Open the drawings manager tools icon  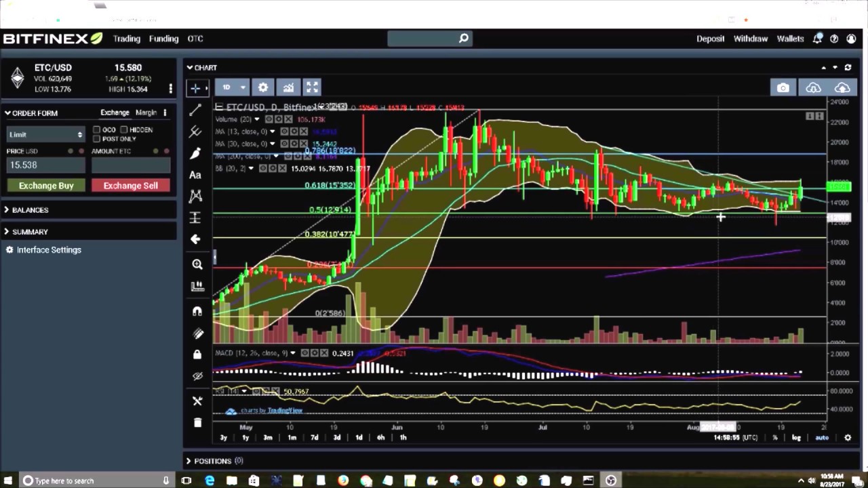(x=197, y=401)
